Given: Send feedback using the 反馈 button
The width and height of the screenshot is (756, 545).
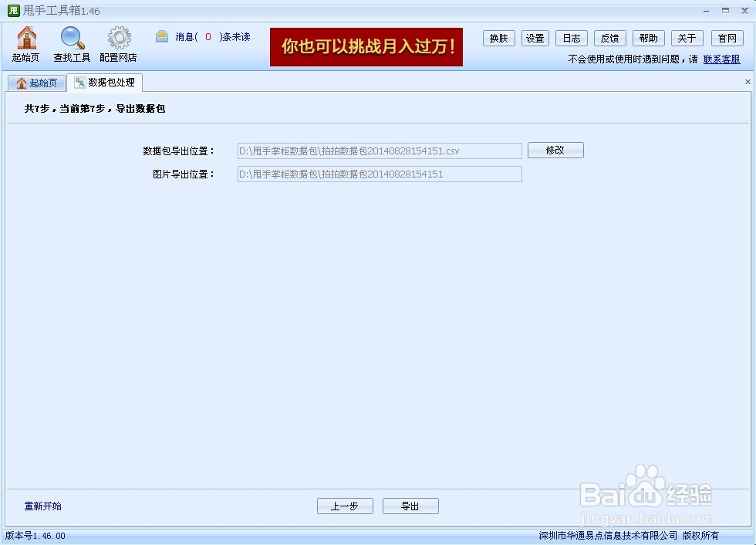Looking at the screenshot, I should pyautogui.click(x=609, y=38).
